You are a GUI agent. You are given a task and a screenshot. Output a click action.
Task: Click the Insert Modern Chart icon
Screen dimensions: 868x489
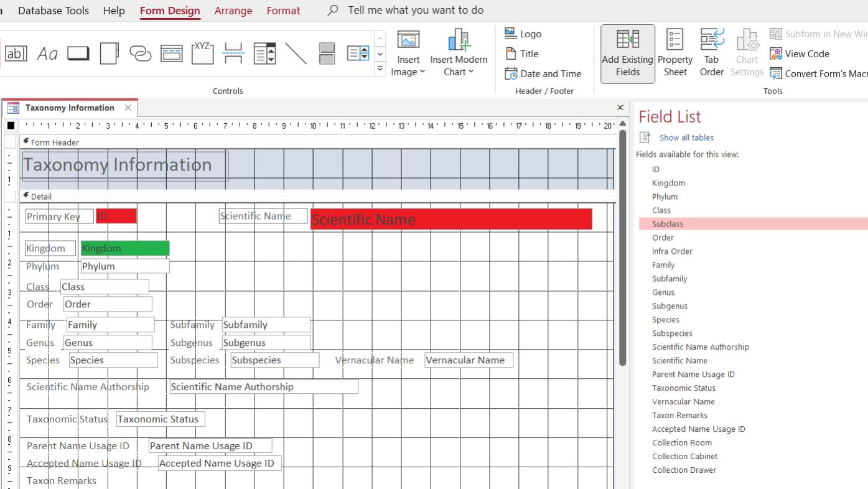(x=459, y=40)
